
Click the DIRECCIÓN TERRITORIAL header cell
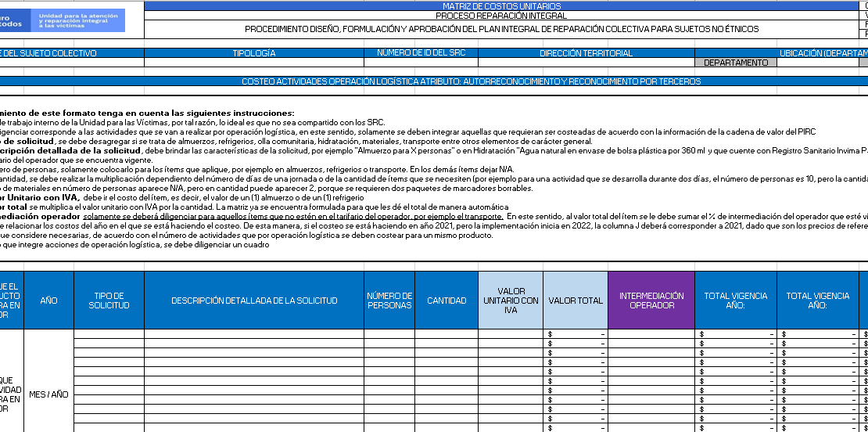[586, 53]
